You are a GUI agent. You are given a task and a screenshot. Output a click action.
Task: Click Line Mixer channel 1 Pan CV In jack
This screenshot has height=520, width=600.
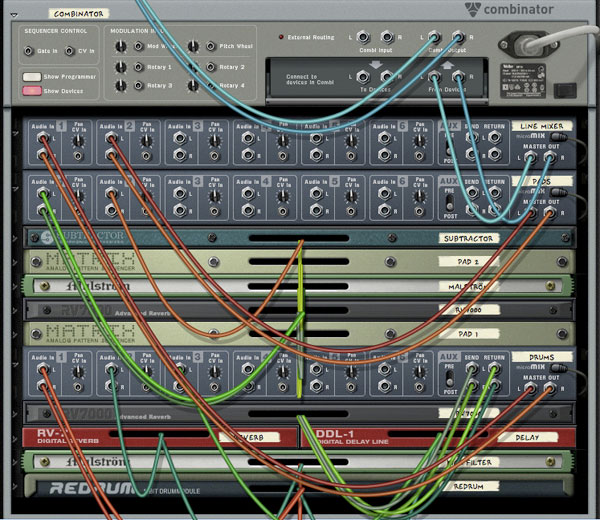click(x=78, y=156)
